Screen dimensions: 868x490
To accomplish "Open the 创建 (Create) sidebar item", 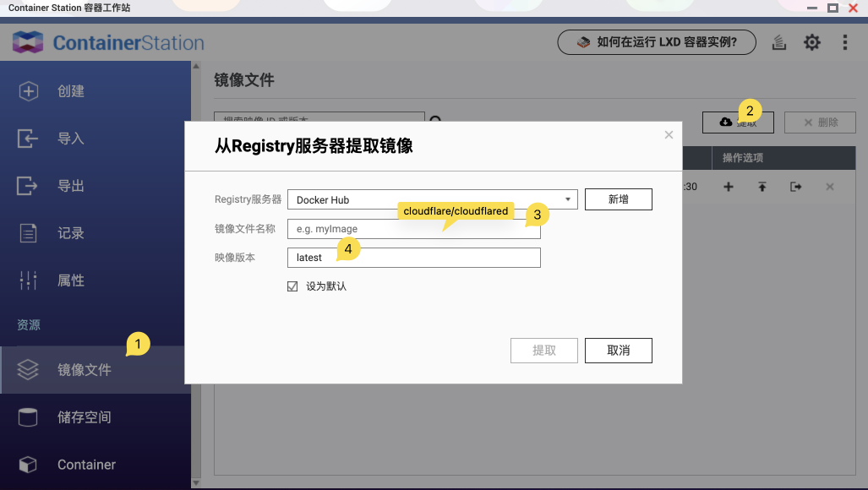I will pos(96,91).
